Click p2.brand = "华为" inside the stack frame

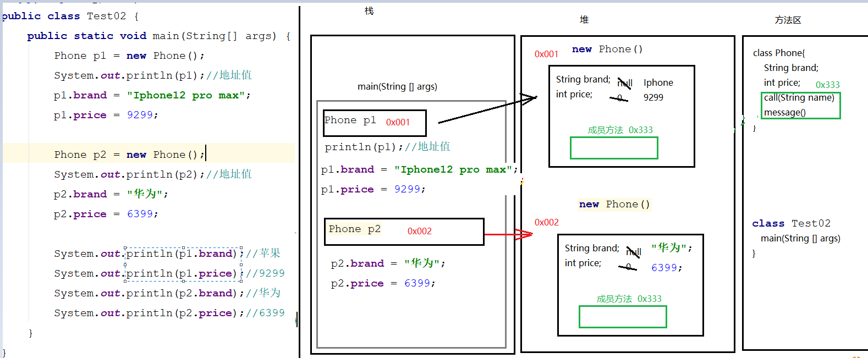pos(388,263)
